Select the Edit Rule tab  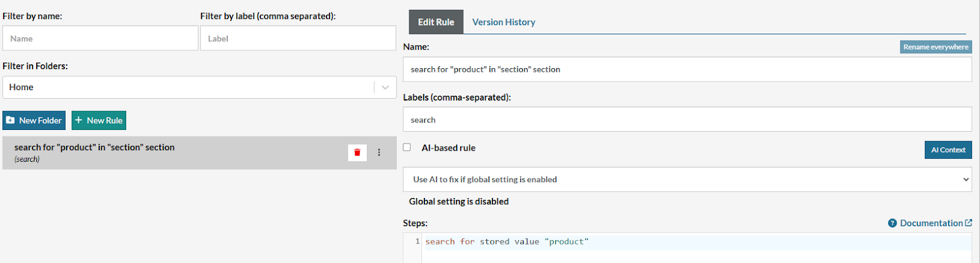436,22
